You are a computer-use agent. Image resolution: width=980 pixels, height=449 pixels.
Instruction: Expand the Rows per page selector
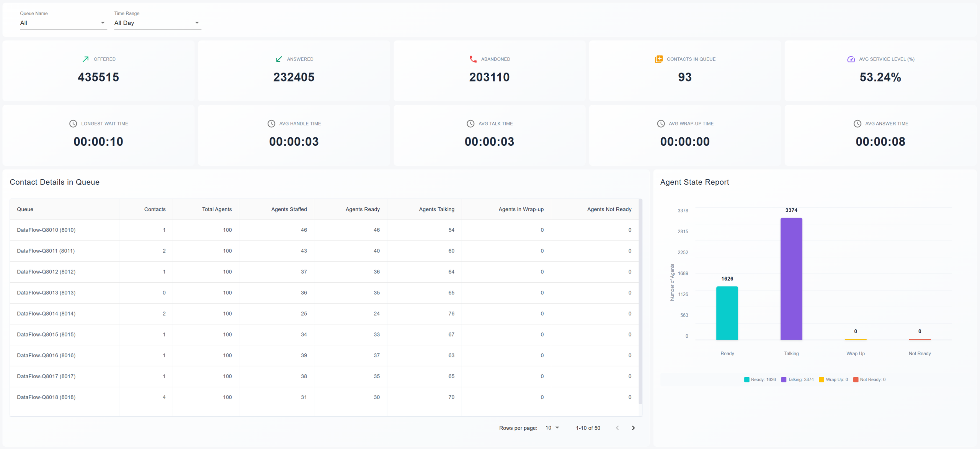[x=552, y=428]
